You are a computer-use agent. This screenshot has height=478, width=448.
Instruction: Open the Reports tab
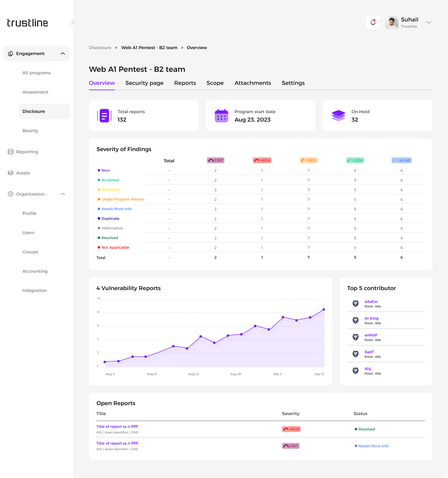pos(185,83)
